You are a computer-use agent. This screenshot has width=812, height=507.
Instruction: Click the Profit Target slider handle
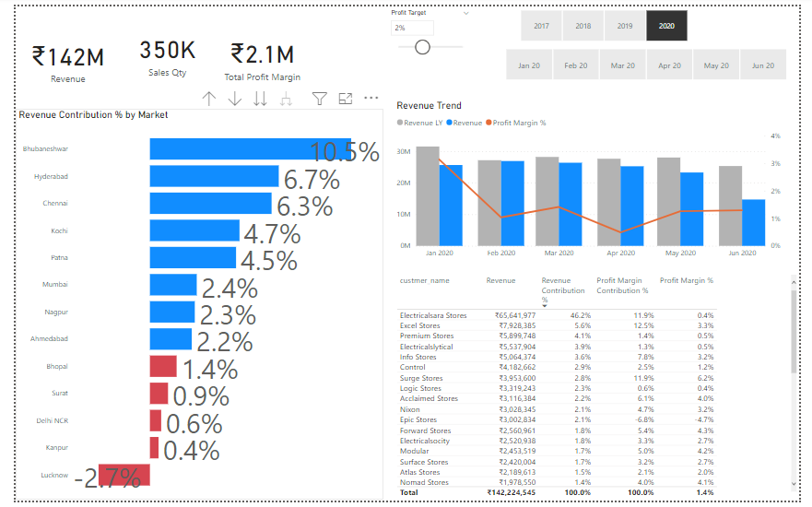point(422,47)
